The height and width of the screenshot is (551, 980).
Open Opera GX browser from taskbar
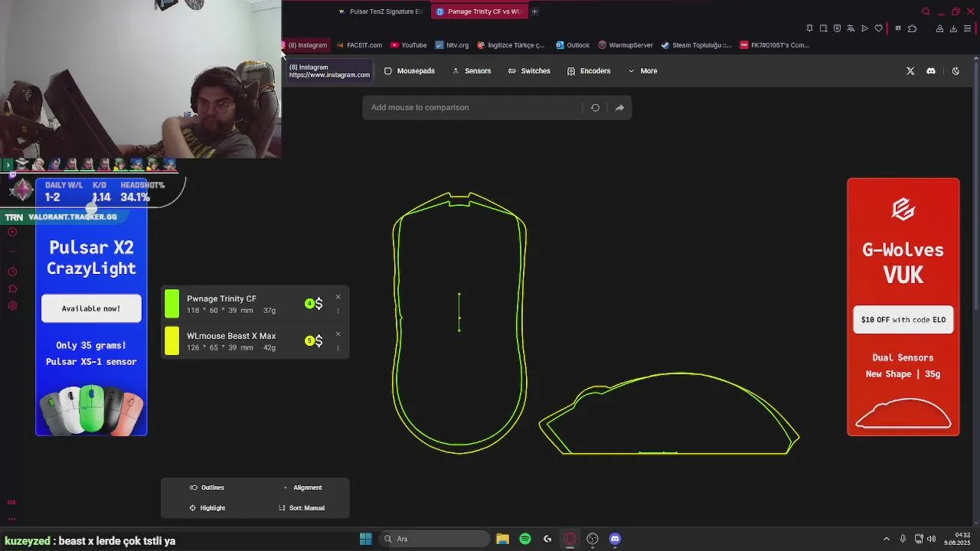coord(570,539)
